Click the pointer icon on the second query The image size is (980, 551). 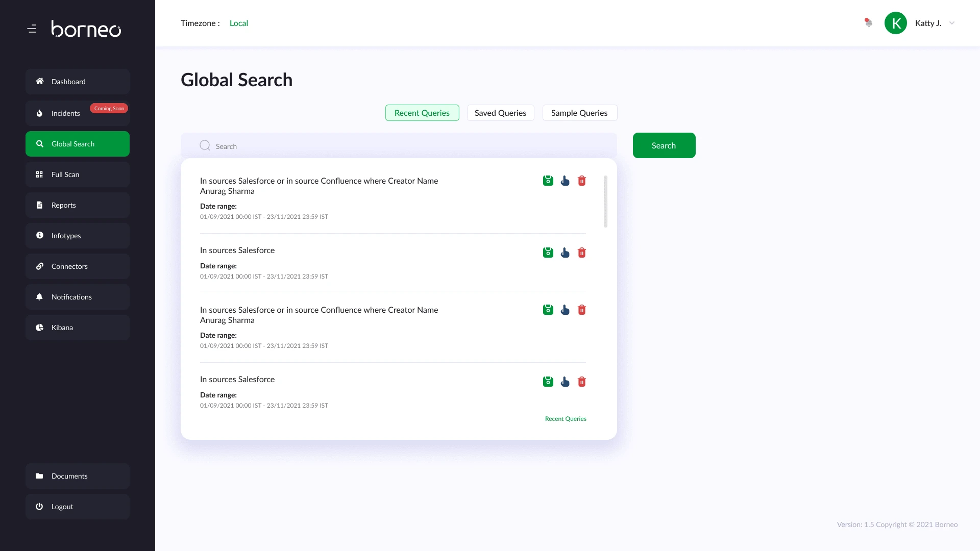click(x=565, y=253)
